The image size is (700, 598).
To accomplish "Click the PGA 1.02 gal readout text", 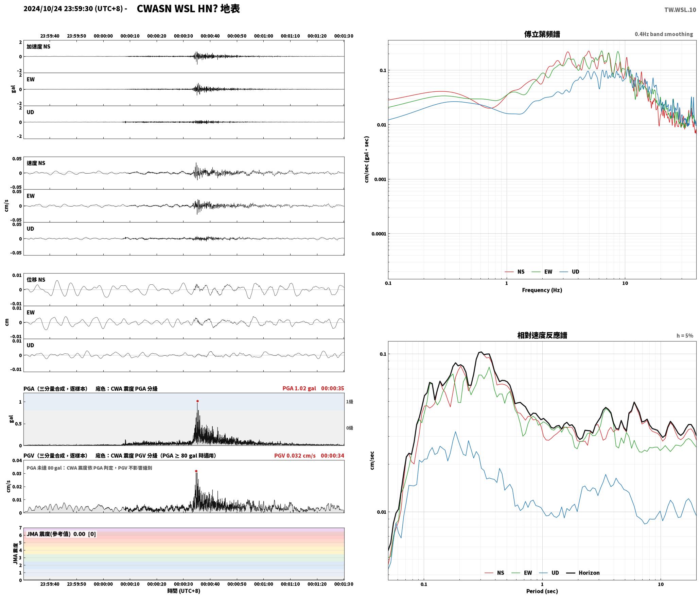I will [x=299, y=388].
